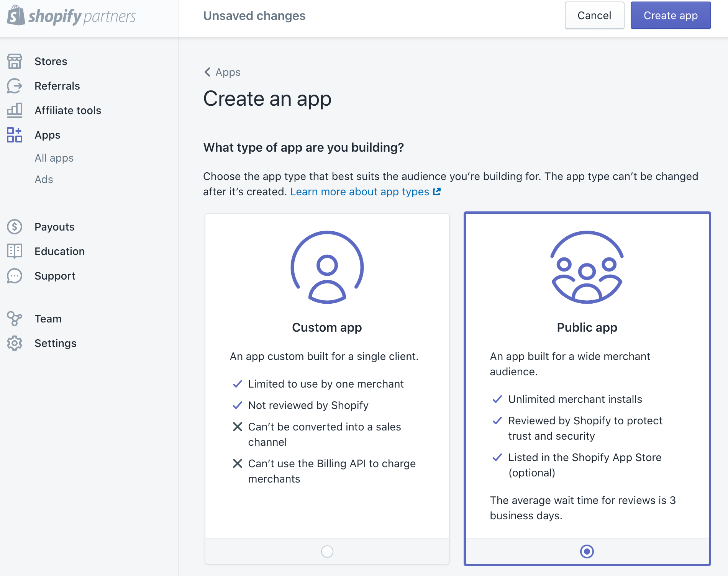The width and height of the screenshot is (728, 576).
Task: Click the Cancel button
Action: point(594,15)
